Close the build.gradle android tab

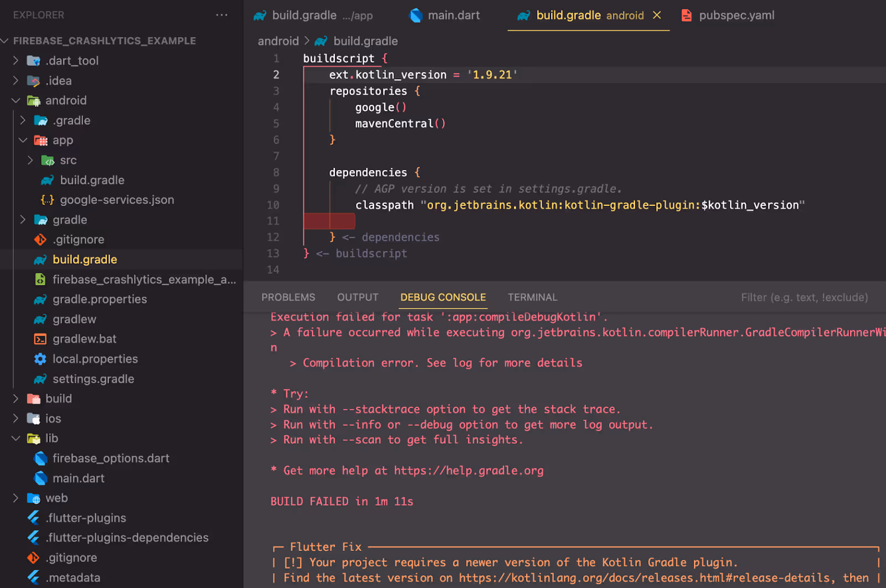tap(657, 15)
